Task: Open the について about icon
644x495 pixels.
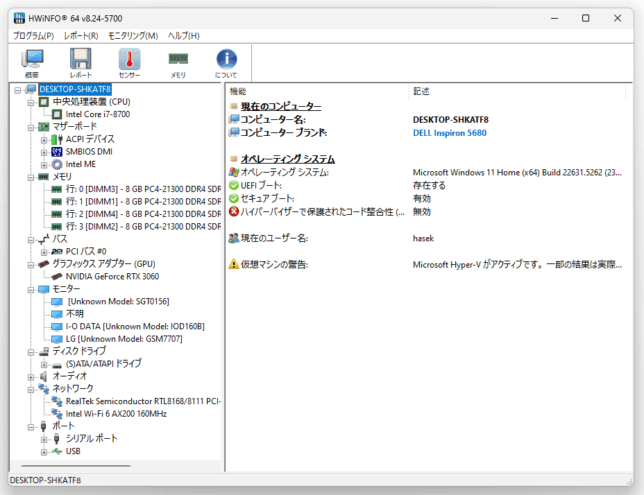Action: point(227,63)
